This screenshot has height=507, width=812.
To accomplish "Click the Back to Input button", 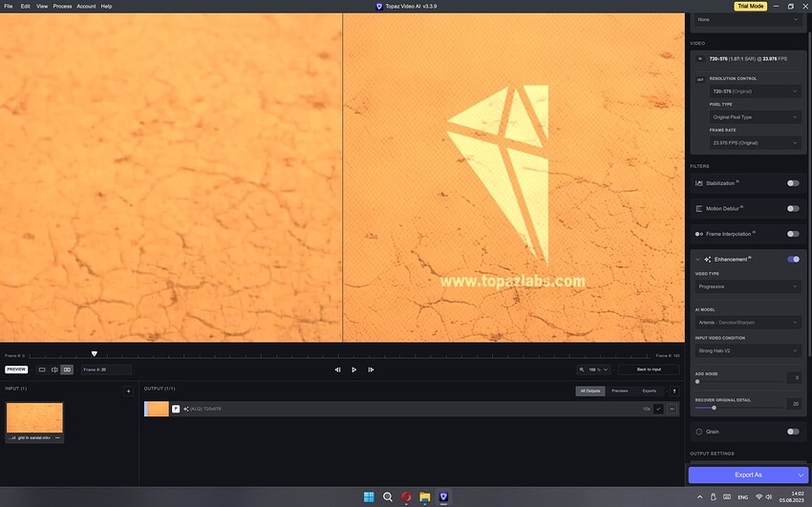I will [649, 370].
